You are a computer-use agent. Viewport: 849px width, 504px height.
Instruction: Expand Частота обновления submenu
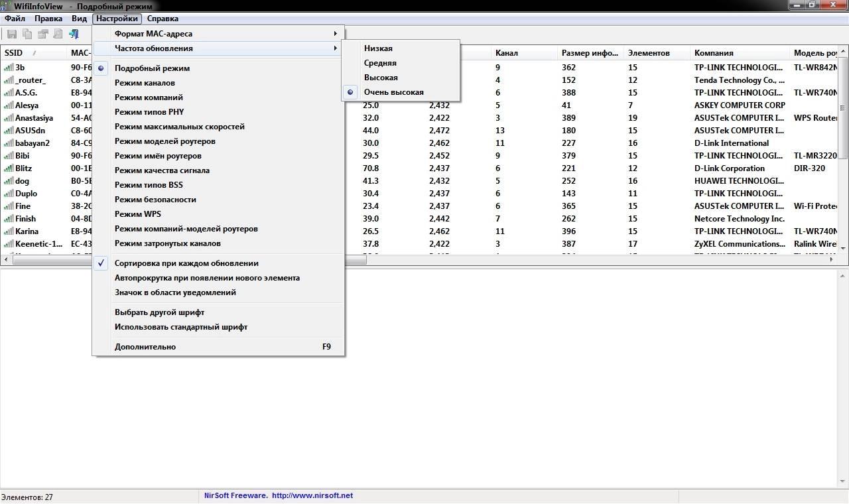click(x=218, y=48)
